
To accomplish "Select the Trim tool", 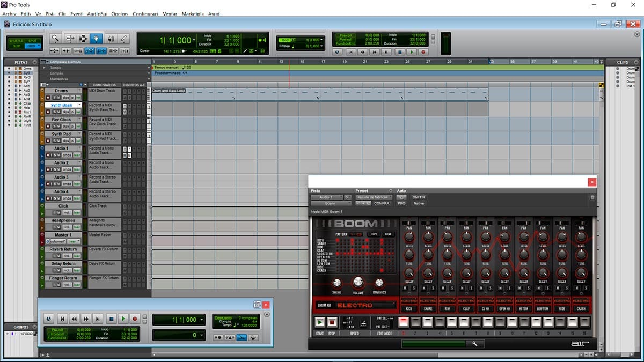I will pyautogui.click(x=70, y=39).
